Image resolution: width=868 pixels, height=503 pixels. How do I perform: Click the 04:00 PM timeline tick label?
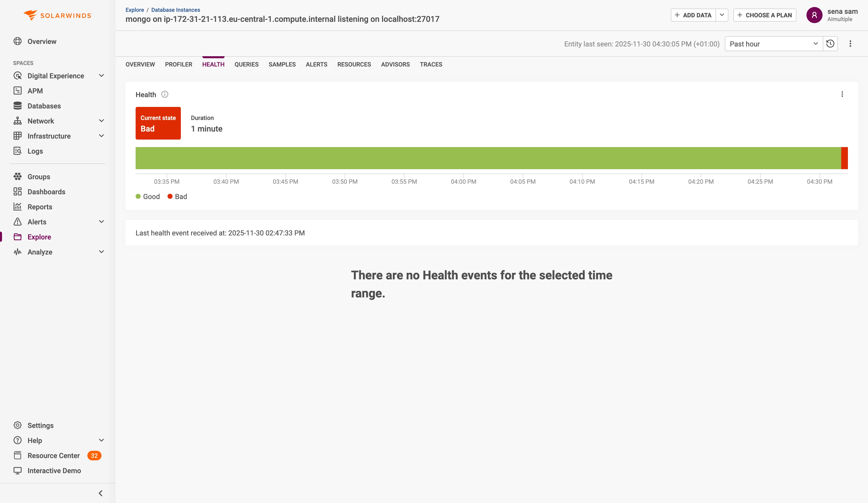pos(464,181)
